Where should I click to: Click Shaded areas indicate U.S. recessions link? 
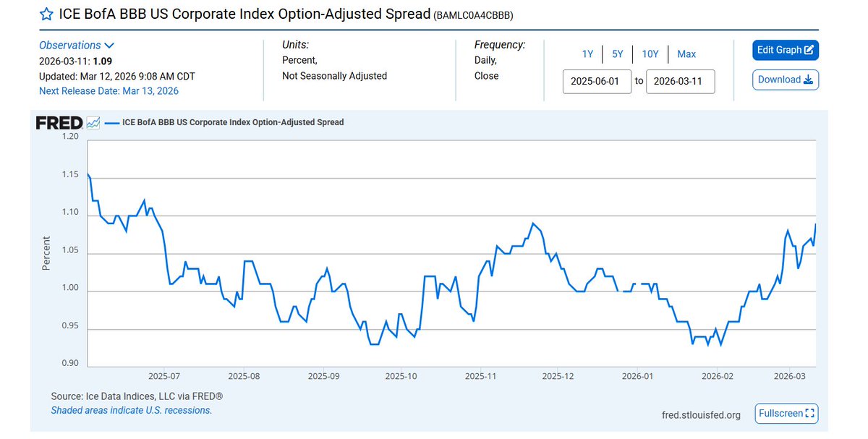point(132,410)
